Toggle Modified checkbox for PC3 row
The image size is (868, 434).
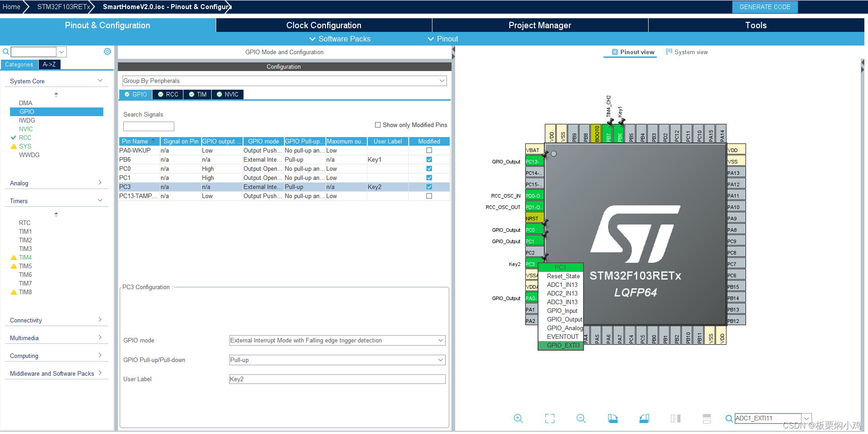point(429,187)
